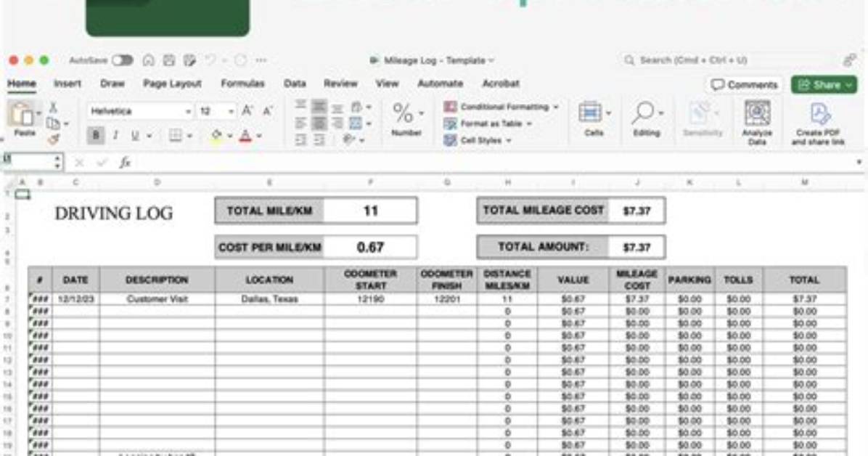Viewport: 868px width, 456px height.
Task: Switch to the Formulas tab
Action: click(x=242, y=84)
